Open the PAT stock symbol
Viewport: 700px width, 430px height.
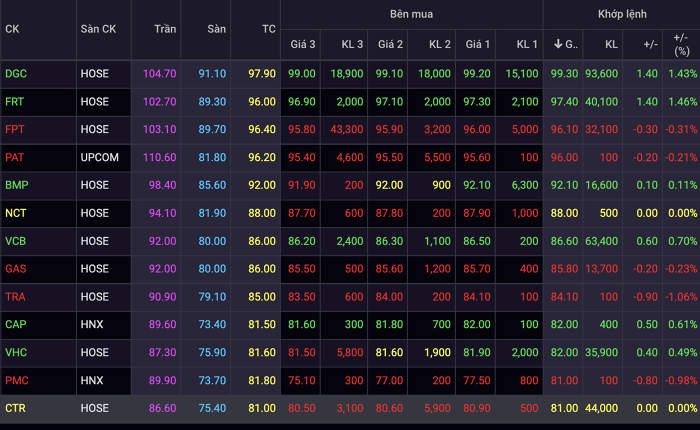click(14, 158)
